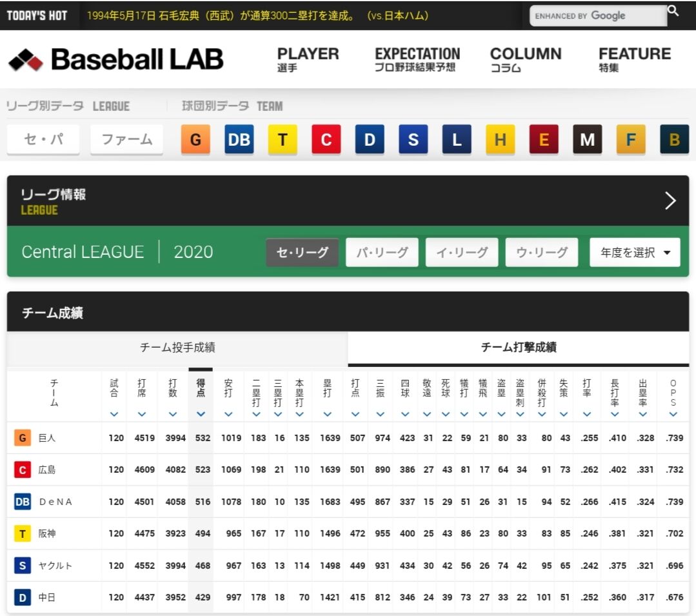The width and height of the screenshot is (696, 616).
Task: Select the Buffaloes B team icon
Action: [674, 139]
